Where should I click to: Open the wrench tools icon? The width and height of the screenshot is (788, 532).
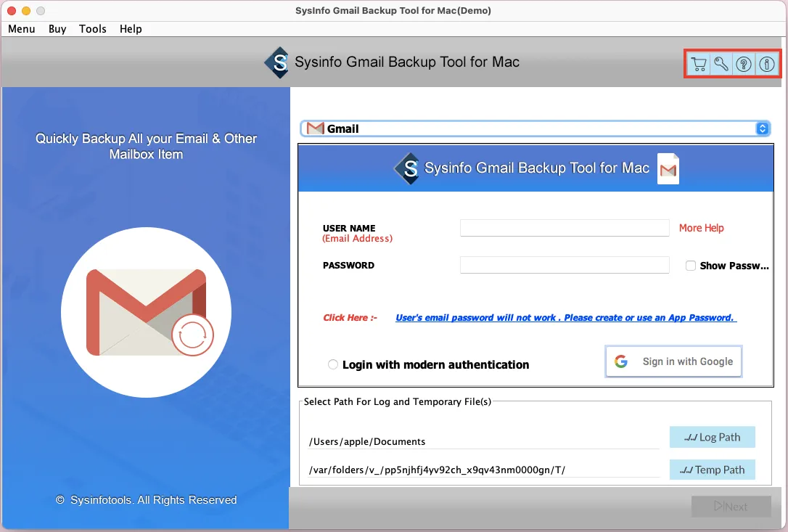(x=721, y=64)
